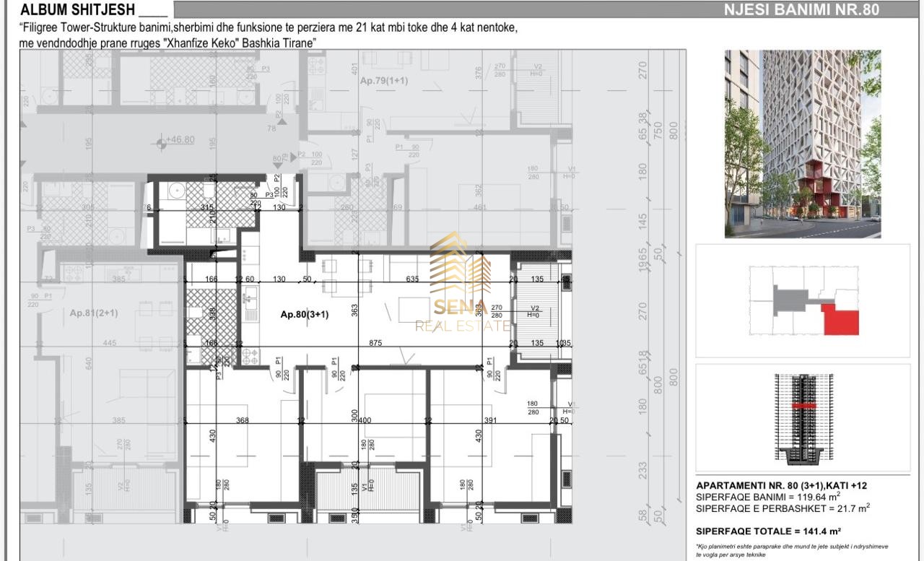Click the toilet symbol in Ap.80 bathroom
This screenshot has height=561, width=924.
pos(196,312)
